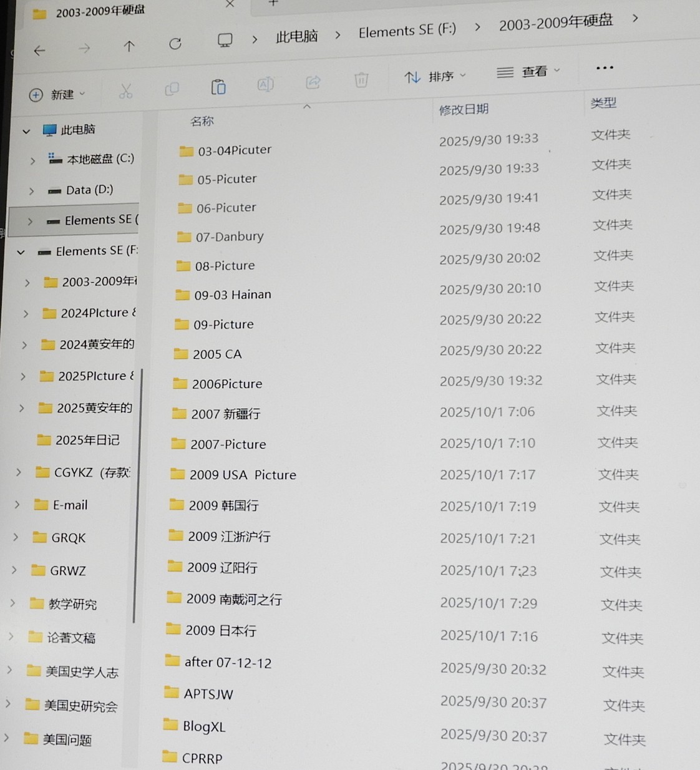Collapse the 此电脑 tree node

point(26,131)
